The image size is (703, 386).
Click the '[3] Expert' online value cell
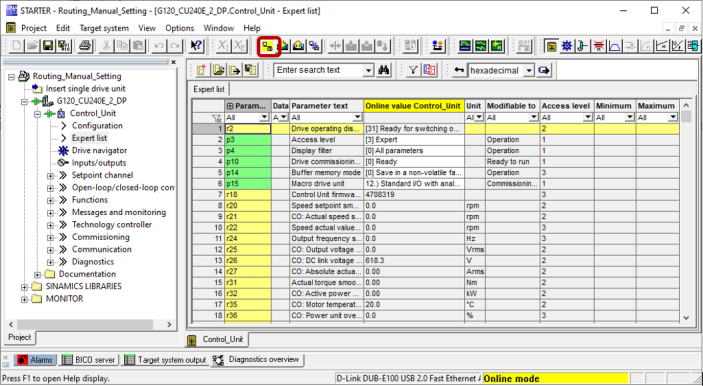click(414, 140)
